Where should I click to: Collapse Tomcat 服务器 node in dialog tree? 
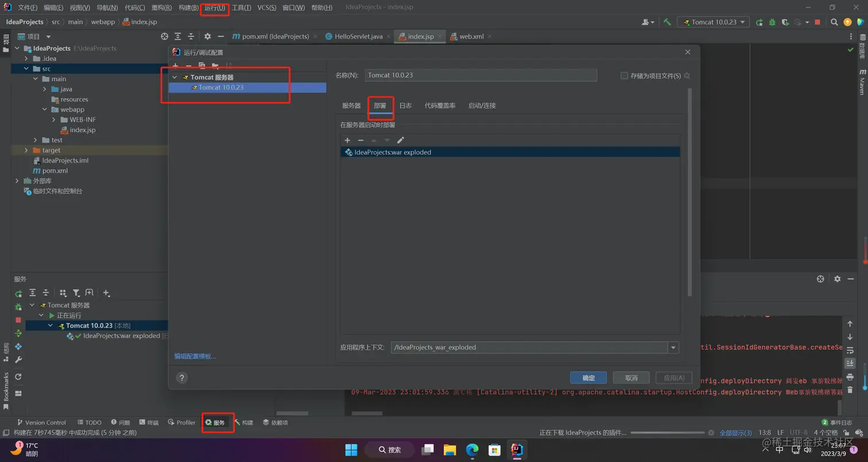coord(175,77)
